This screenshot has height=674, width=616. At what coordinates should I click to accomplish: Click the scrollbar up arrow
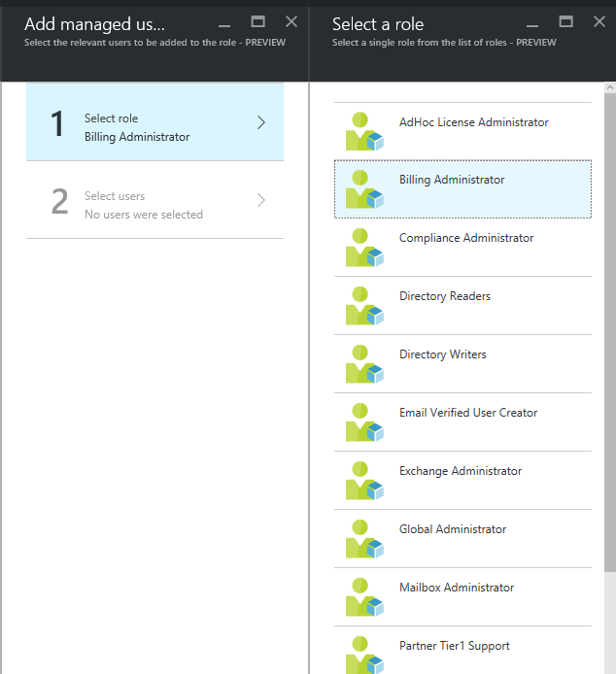(610, 87)
